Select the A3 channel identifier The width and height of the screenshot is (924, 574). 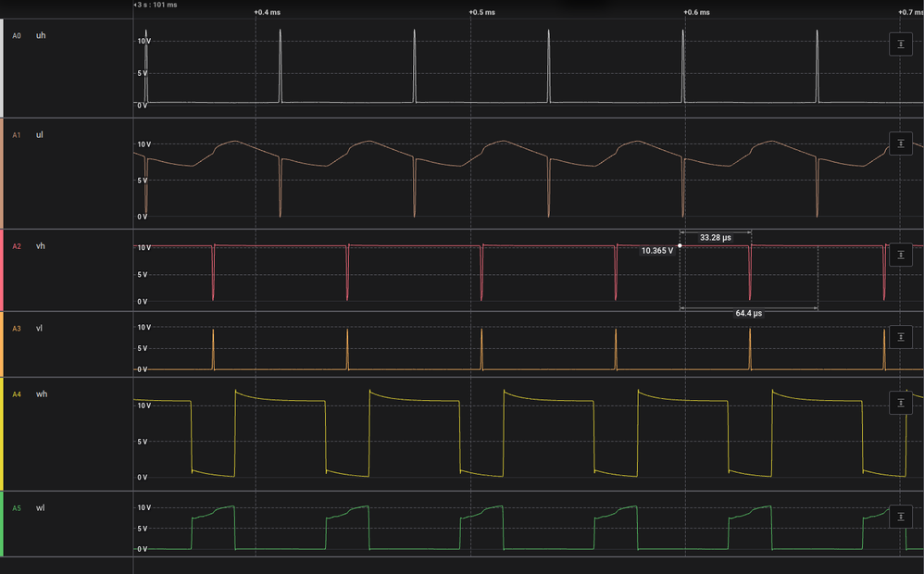click(17, 329)
